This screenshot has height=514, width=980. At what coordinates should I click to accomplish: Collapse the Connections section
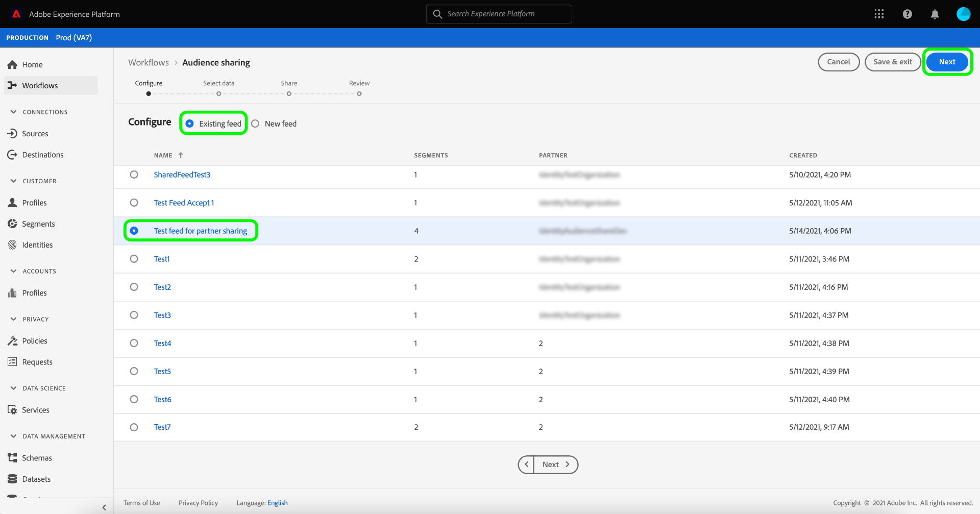13,112
